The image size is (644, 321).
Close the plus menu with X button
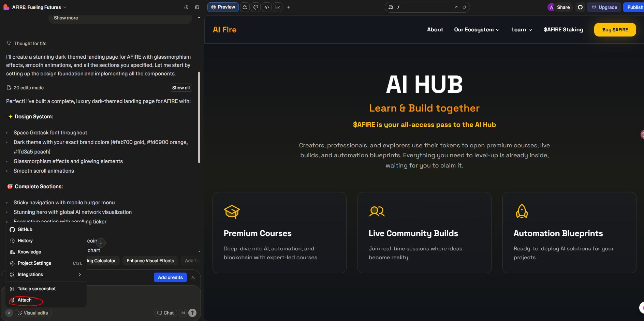tap(9, 313)
